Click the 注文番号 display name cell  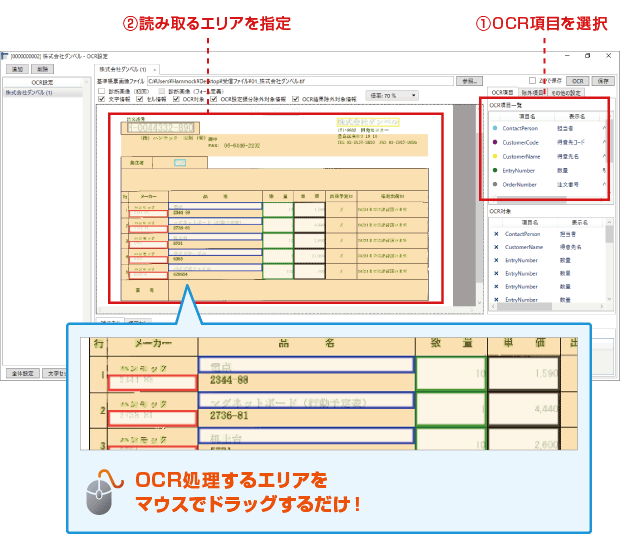[567, 184]
